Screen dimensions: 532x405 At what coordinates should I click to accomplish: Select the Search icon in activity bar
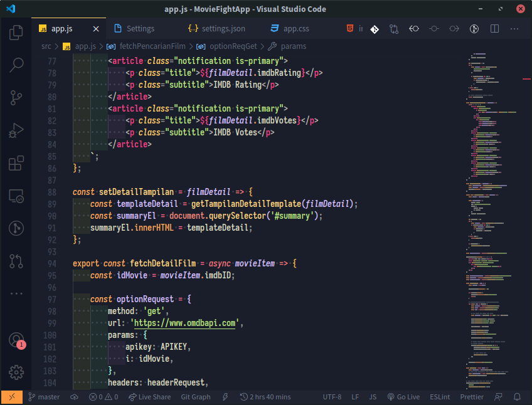coord(16,65)
